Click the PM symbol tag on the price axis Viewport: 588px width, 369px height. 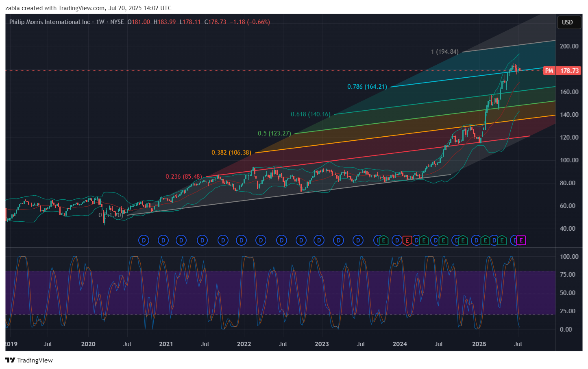549,71
